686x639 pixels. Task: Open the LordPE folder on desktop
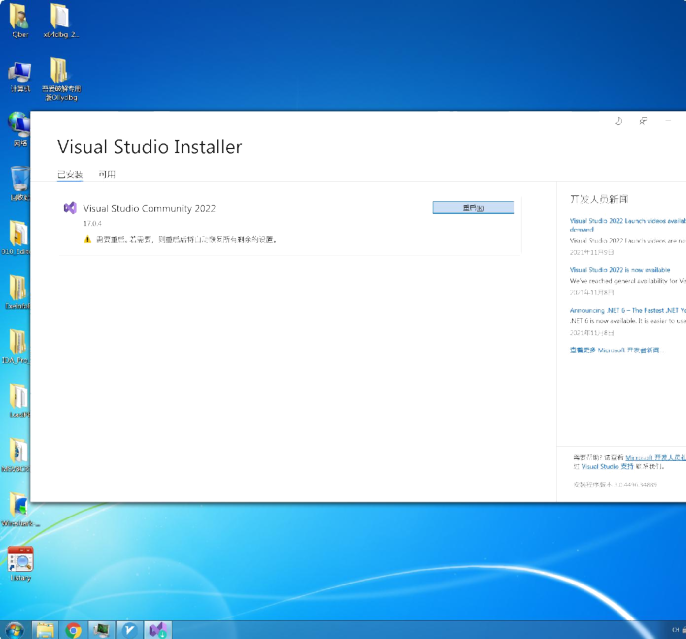pos(19,401)
